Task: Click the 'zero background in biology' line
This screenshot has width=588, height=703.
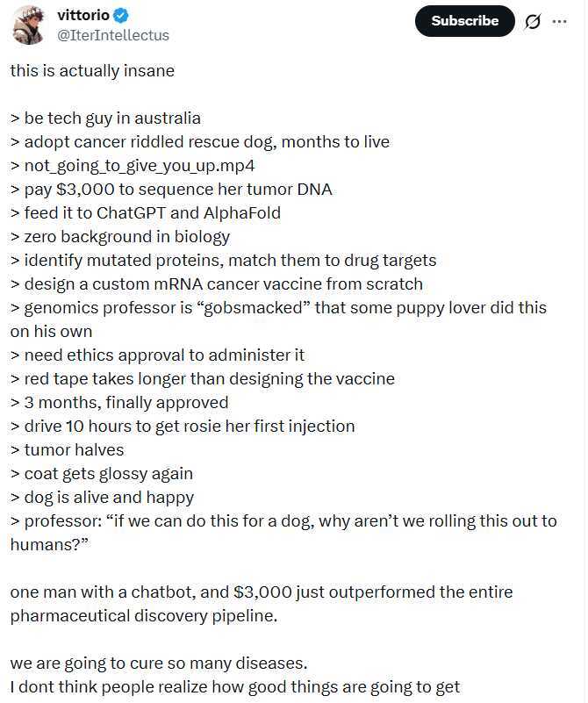Action: (120, 236)
